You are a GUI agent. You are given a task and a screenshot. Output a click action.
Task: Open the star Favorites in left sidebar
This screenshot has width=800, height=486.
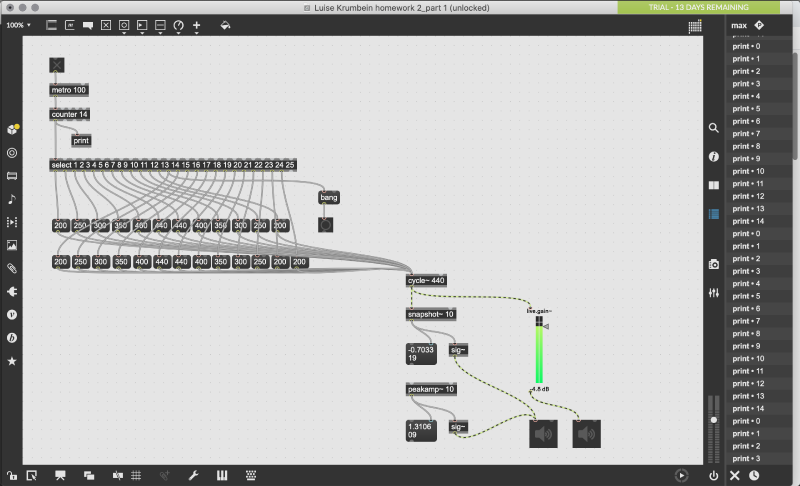[12, 361]
